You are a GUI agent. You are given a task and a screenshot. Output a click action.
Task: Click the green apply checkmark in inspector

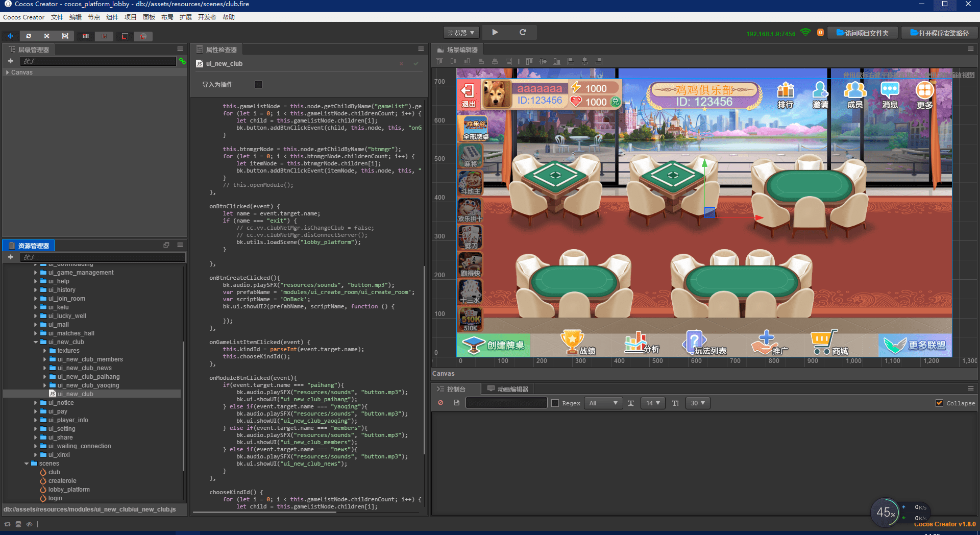point(416,64)
